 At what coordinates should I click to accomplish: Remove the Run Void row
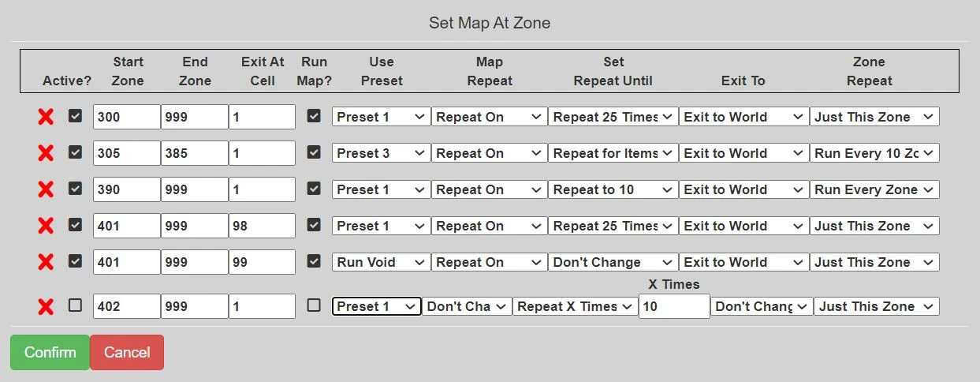(x=47, y=262)
